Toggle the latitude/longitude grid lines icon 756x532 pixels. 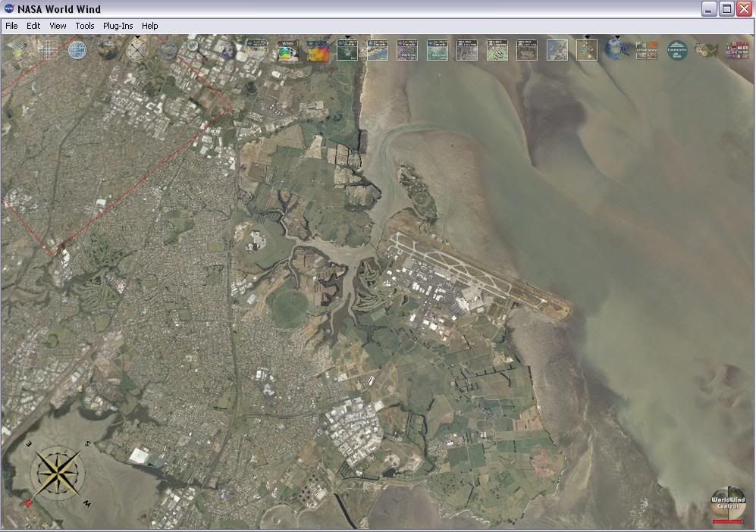click(47, 50)
